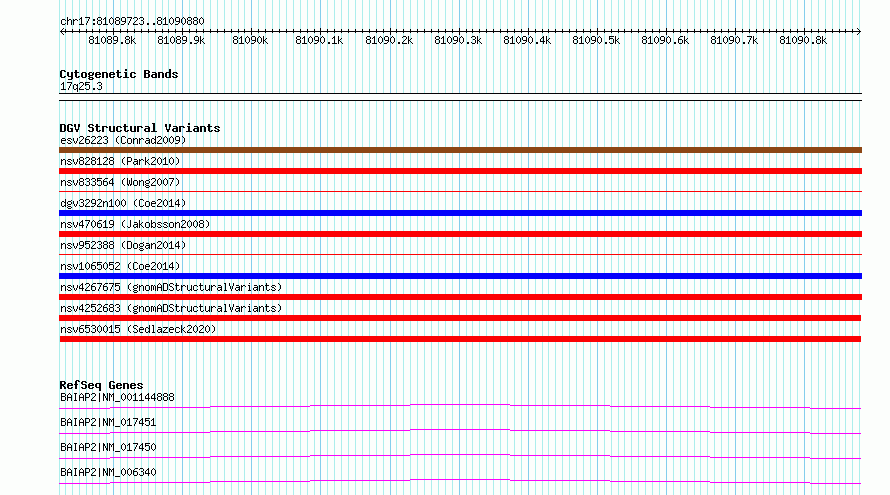Image resolution: width=890 pixels, height=495 pixels.
Task: Click the 81090.4k ruler tick label
Action: [527, 40]
